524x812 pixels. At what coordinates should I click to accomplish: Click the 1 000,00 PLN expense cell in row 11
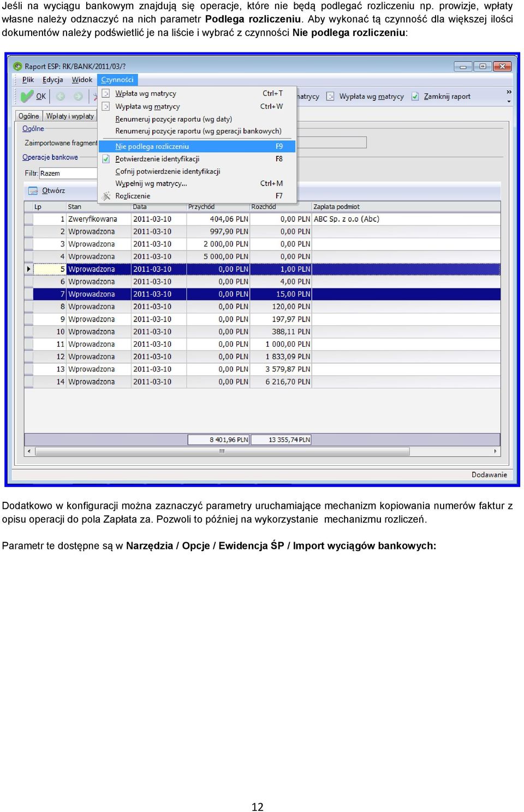click(281, 345)
